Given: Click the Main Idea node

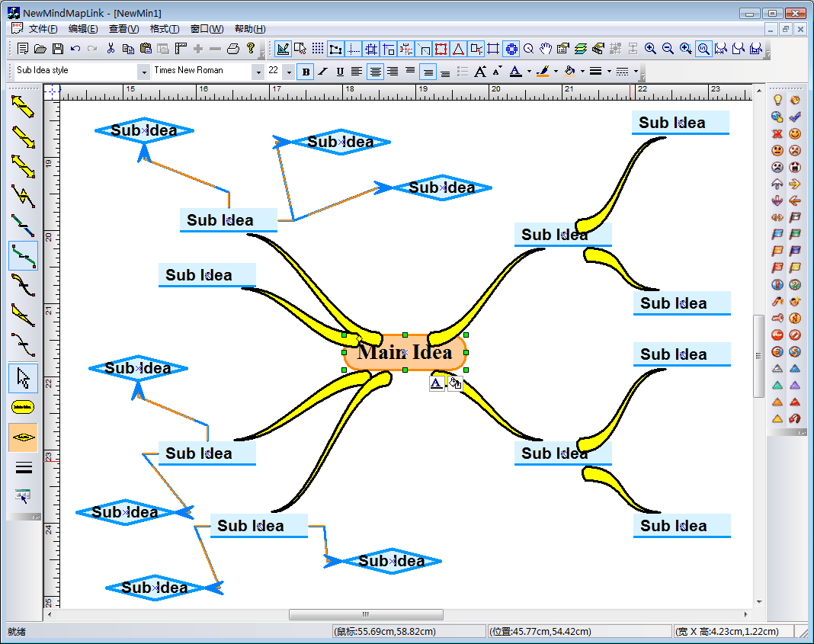Looking at the screenshot, I should (x=405, y=352).
